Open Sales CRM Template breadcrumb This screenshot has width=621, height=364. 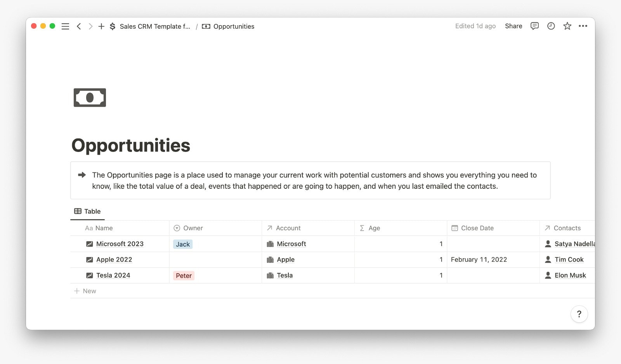(x=155, y=26)
